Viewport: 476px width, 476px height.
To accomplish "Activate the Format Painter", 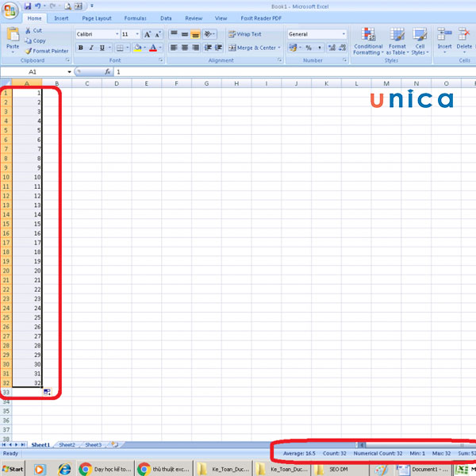I will 47,51.
